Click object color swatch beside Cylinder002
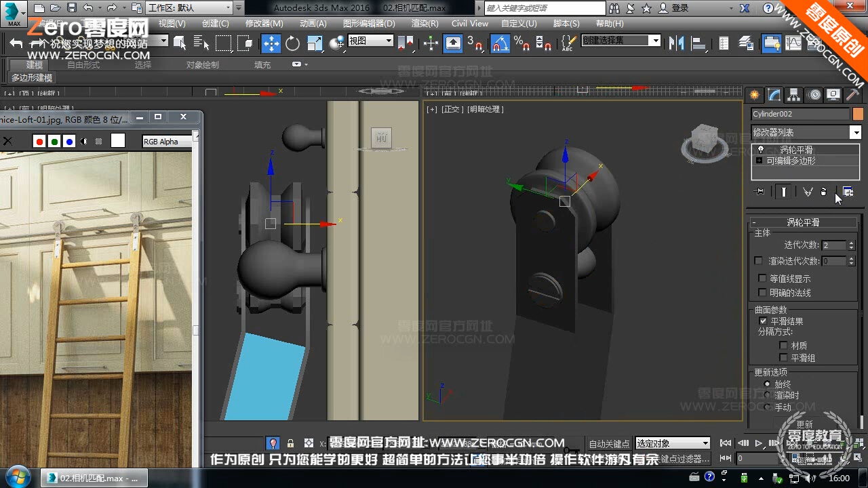Viewport: 868px width, 488px height. click(x=858, y=114)
